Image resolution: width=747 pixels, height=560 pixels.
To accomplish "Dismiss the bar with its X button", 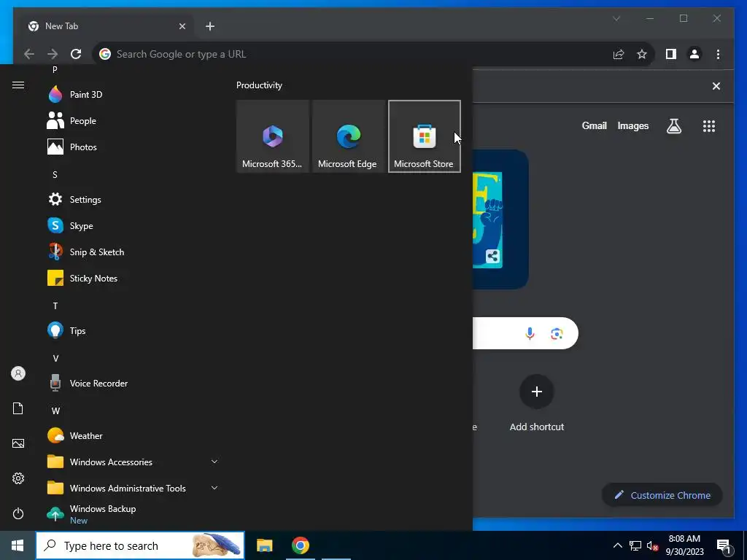I will 716,86.
